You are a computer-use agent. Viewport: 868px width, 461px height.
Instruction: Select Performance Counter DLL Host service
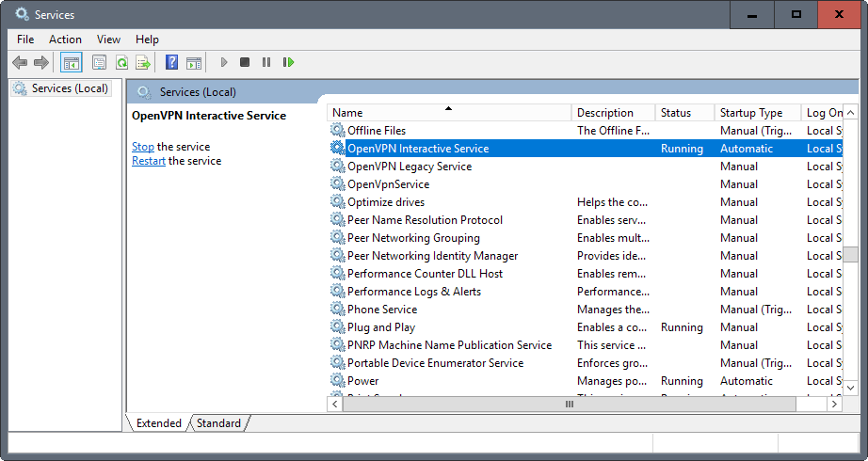425,274
